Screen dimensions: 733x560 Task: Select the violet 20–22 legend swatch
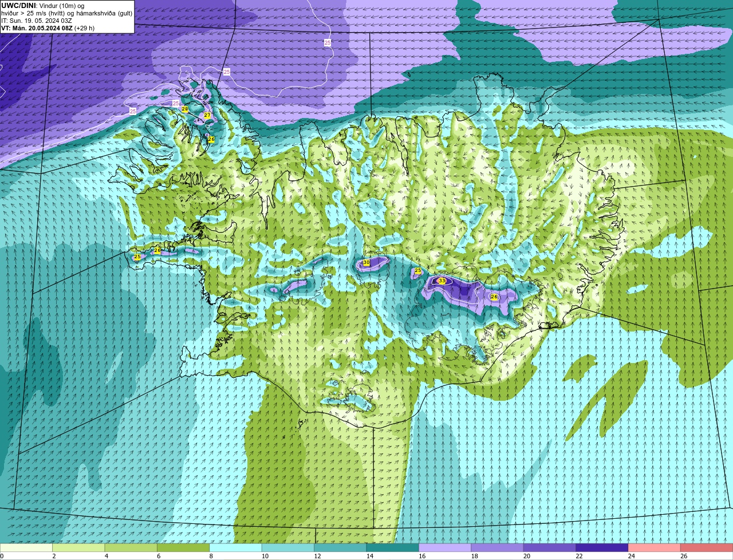(550, 548)
